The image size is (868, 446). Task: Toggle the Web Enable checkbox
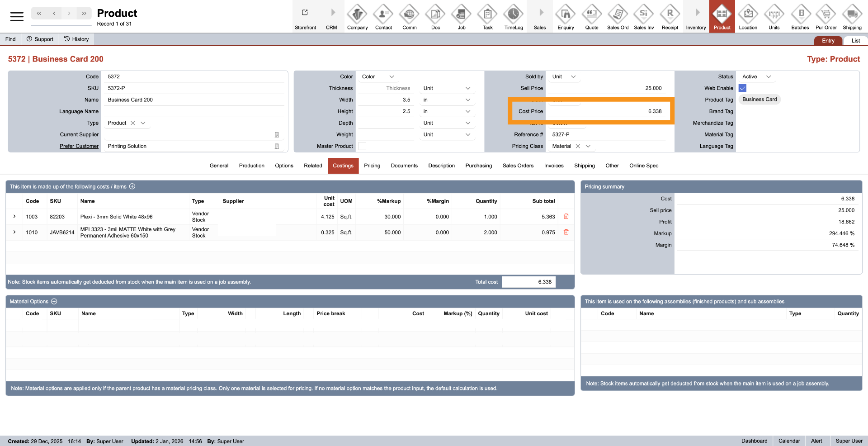pyautogui.click(x=742, y=88)
